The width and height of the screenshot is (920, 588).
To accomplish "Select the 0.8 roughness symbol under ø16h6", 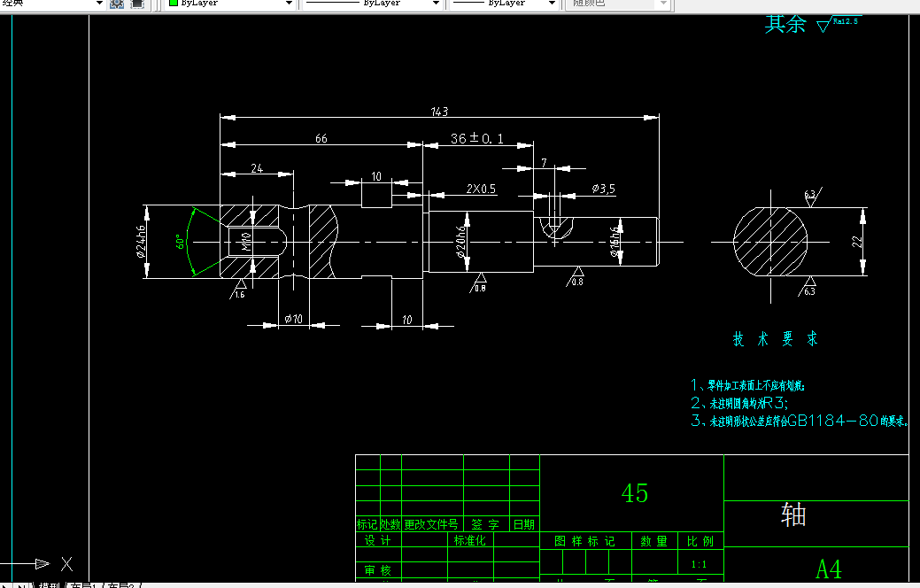I will (576, 277).
